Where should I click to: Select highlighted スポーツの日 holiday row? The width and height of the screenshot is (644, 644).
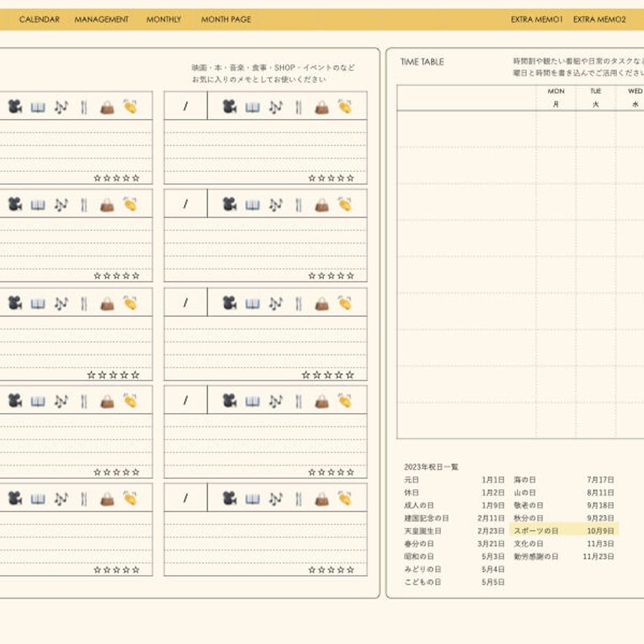coord(564,530)
